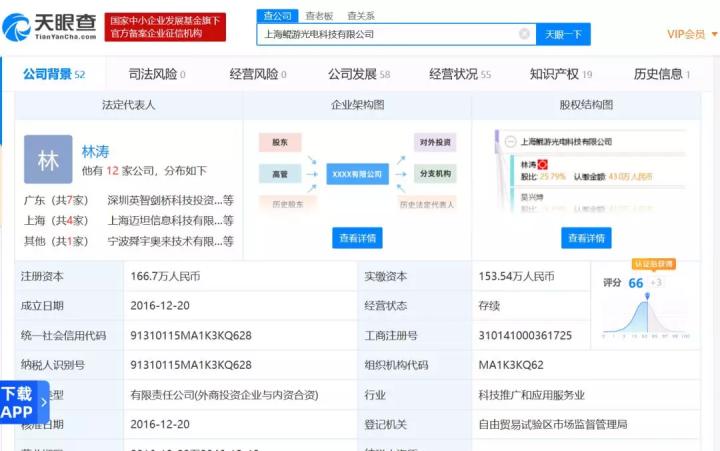Clear the search box with X icon
Screen dimensions: 720x451
tap(524, 34)
